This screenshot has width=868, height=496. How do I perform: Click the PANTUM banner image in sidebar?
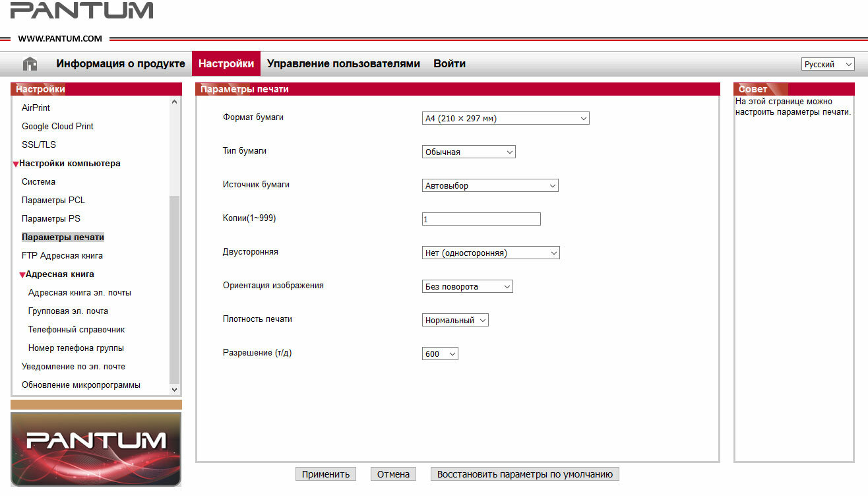point(96,449)
